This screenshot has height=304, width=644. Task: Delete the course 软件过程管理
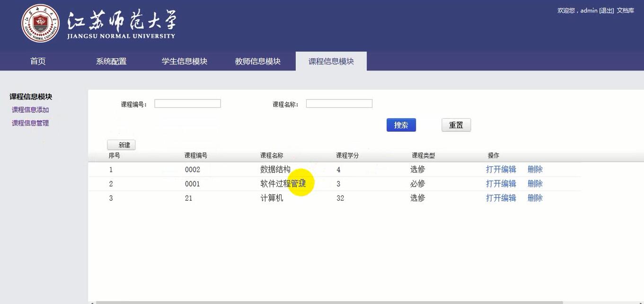coord(535,183)
